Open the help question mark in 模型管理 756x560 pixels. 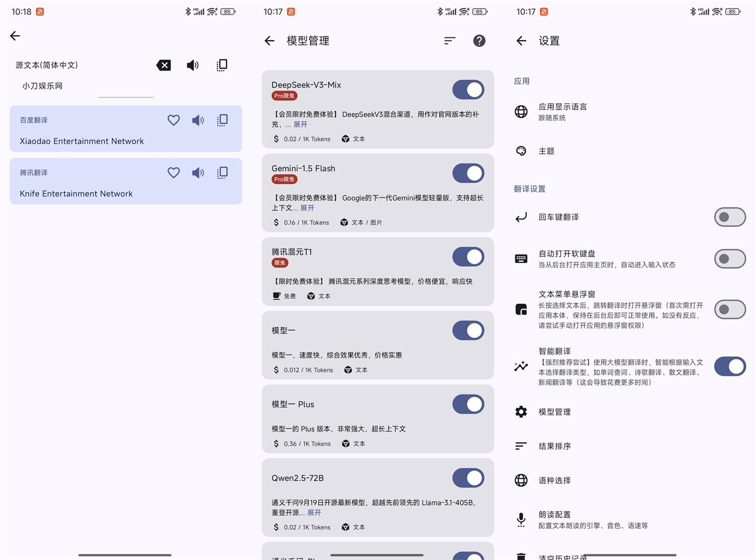[x=479, y=41]
